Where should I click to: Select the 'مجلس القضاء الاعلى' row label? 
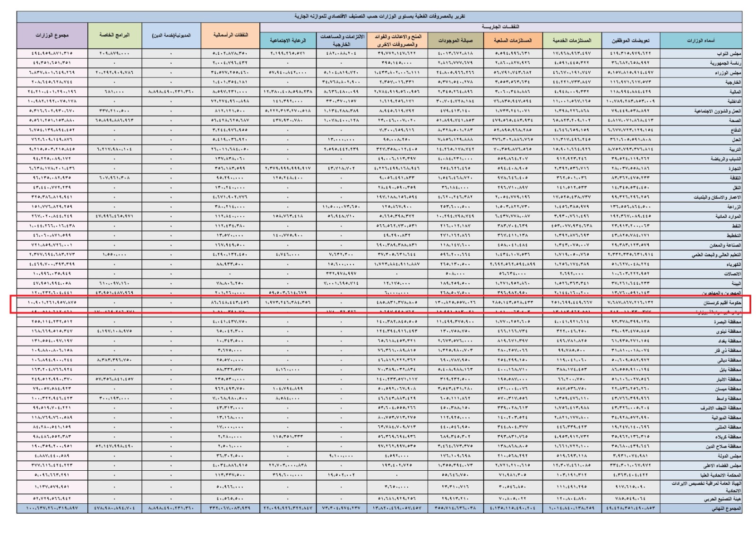718,466
